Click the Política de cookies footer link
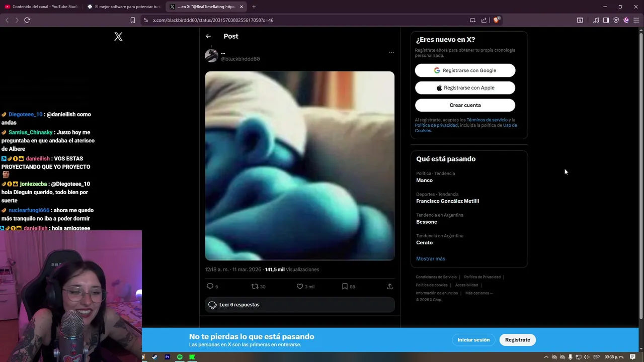The image size is (644, 362). (x=432, y=285)
